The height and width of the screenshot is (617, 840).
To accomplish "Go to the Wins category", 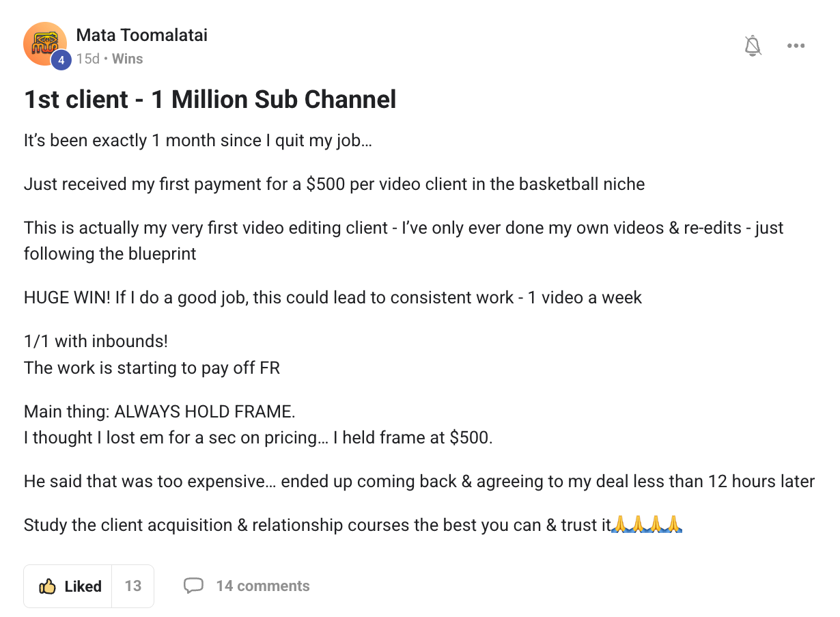I will click(x=127, y=59).
